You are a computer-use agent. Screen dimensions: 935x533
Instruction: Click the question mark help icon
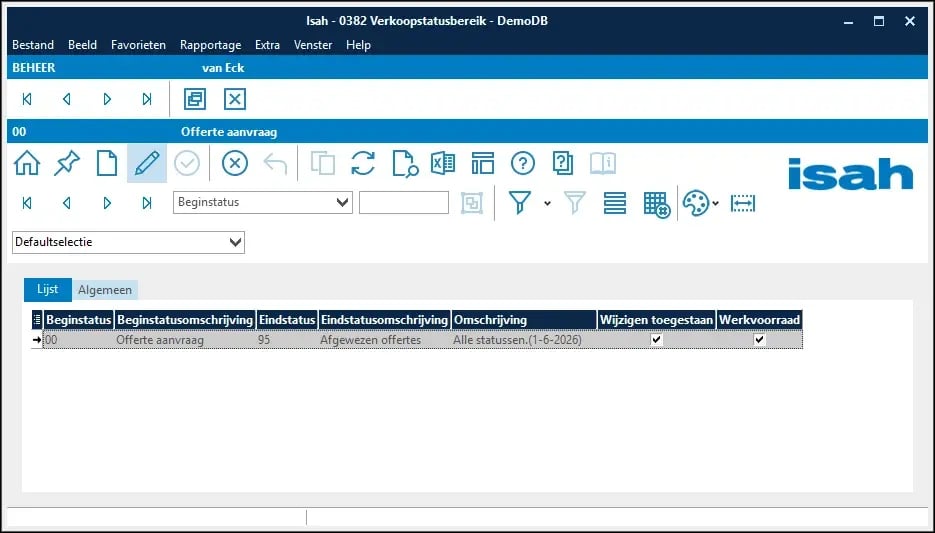point(523,163)
